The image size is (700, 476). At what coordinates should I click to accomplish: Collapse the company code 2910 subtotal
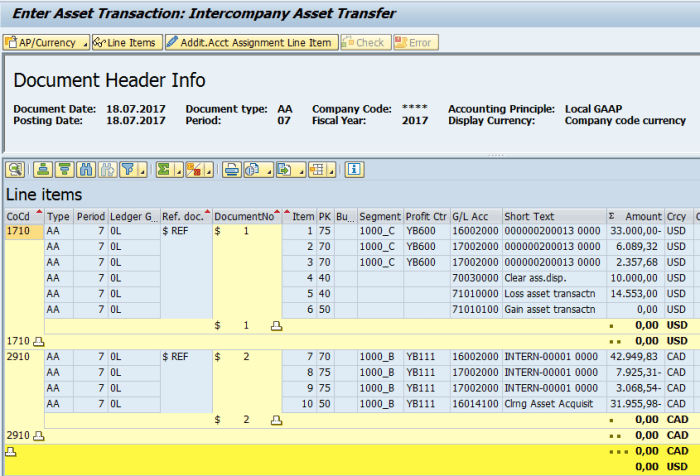point(40,436)
